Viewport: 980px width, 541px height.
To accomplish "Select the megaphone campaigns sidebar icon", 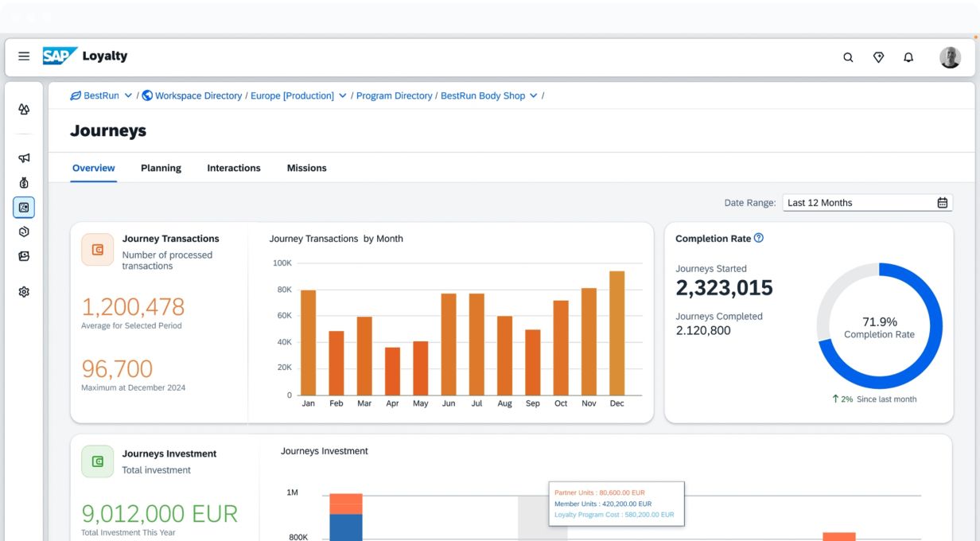I will 24,158.
